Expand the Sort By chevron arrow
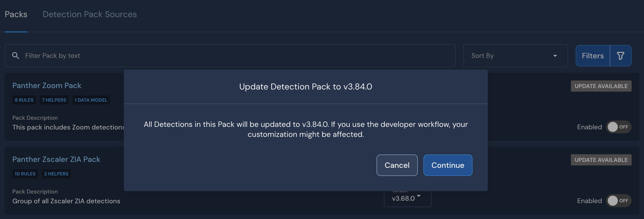 [555, 56]
